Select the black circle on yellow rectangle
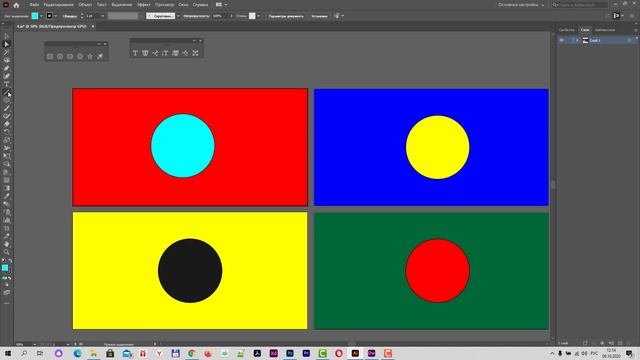The height and width of the screenshot is (360, 640). [190, 271]
